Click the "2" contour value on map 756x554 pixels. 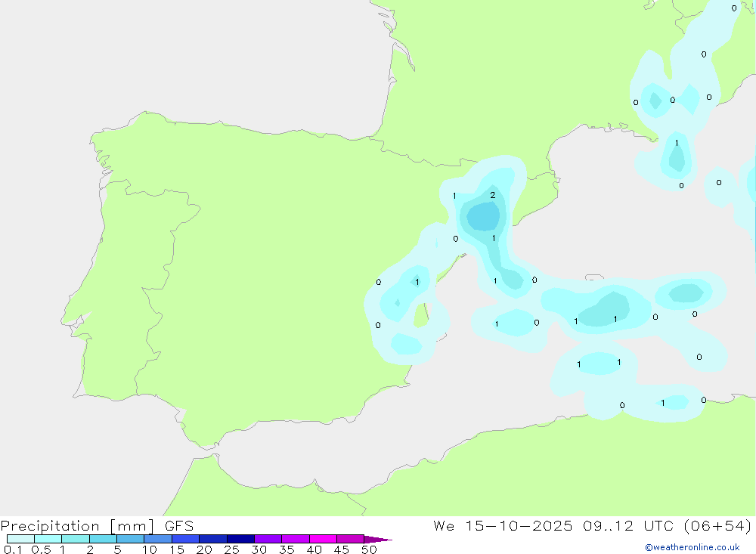(492, 195)
